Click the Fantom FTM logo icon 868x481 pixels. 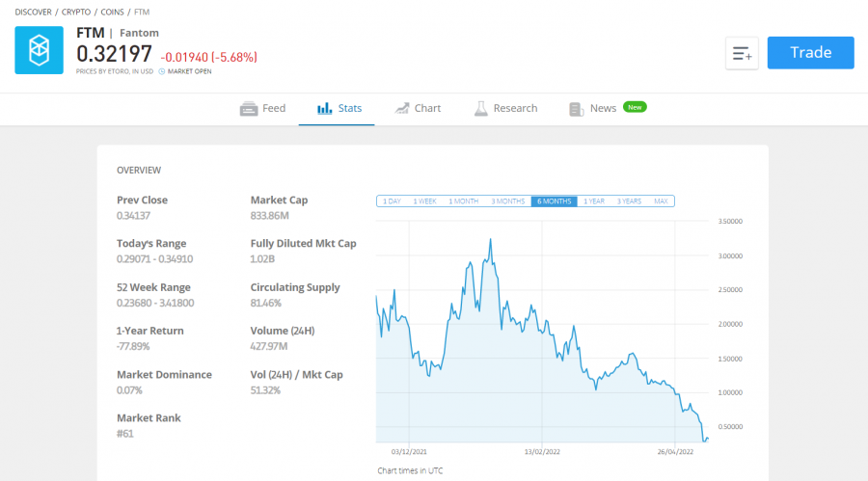pos(39,50)
